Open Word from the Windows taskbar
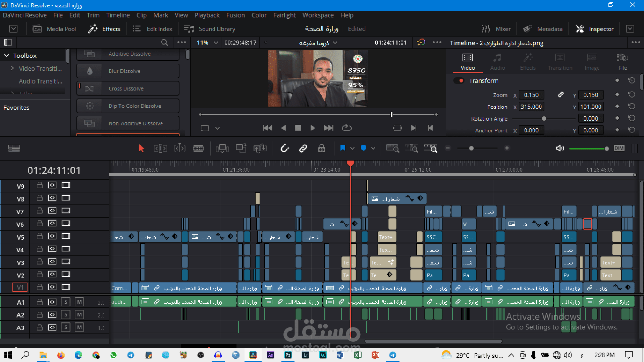 coord(340,355)
